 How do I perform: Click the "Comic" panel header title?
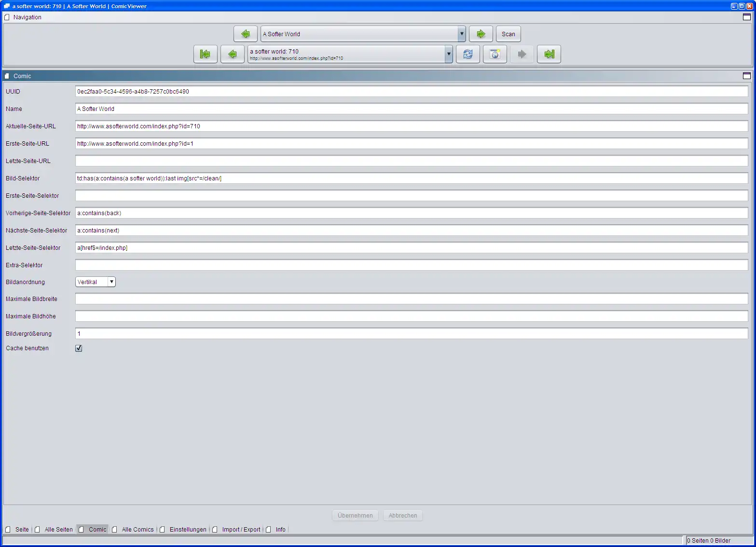pos(22,76)
